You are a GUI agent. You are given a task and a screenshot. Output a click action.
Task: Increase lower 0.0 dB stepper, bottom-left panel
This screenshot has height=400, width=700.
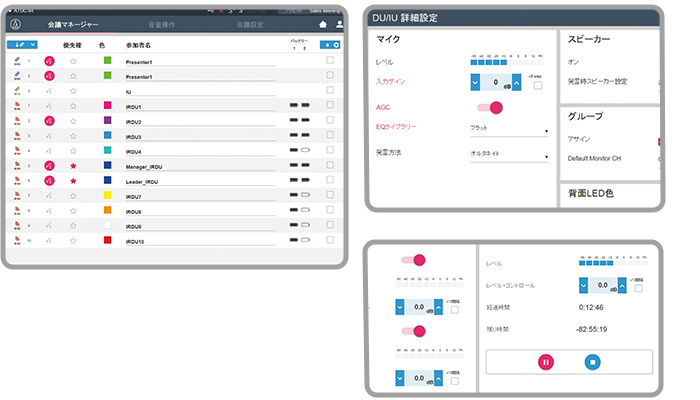[438, 379]
